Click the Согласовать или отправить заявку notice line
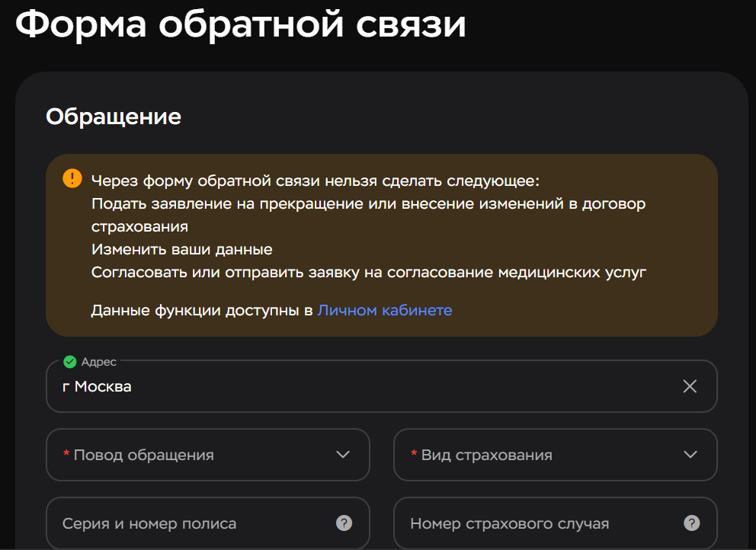Viewport: 756px width, 550px height. click(x=368, y=272)
